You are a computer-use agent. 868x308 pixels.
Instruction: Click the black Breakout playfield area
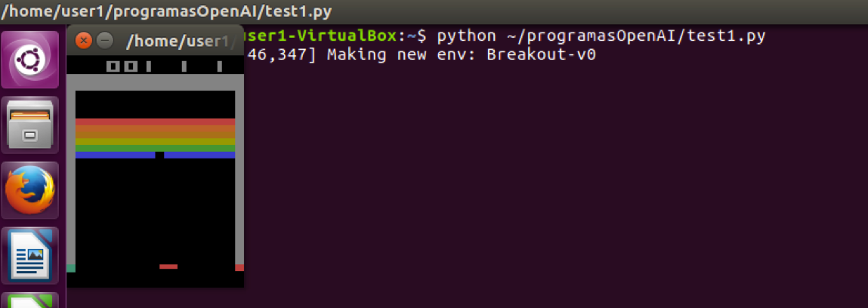[155, 211]
